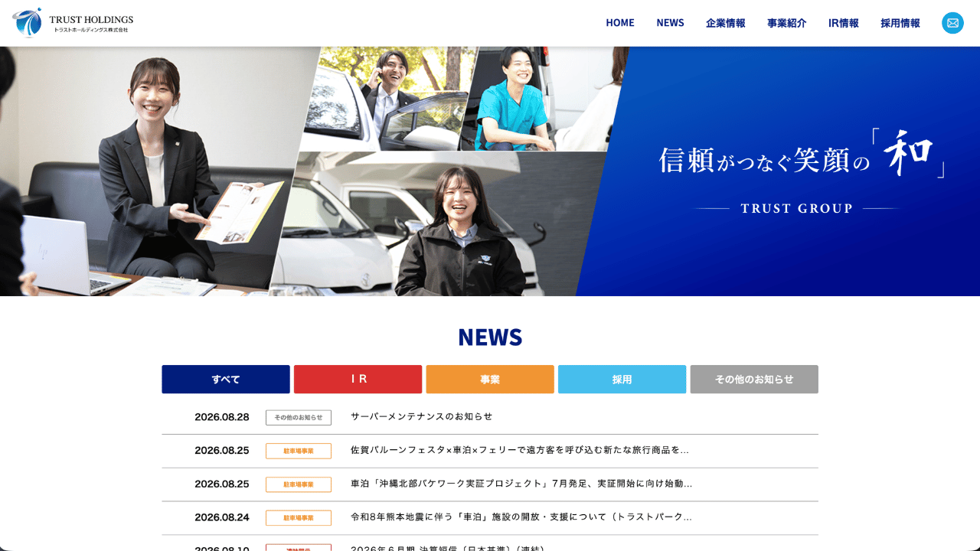Select the その他のお知らせ news tab

pyautogui.click(x=754, y=380)
